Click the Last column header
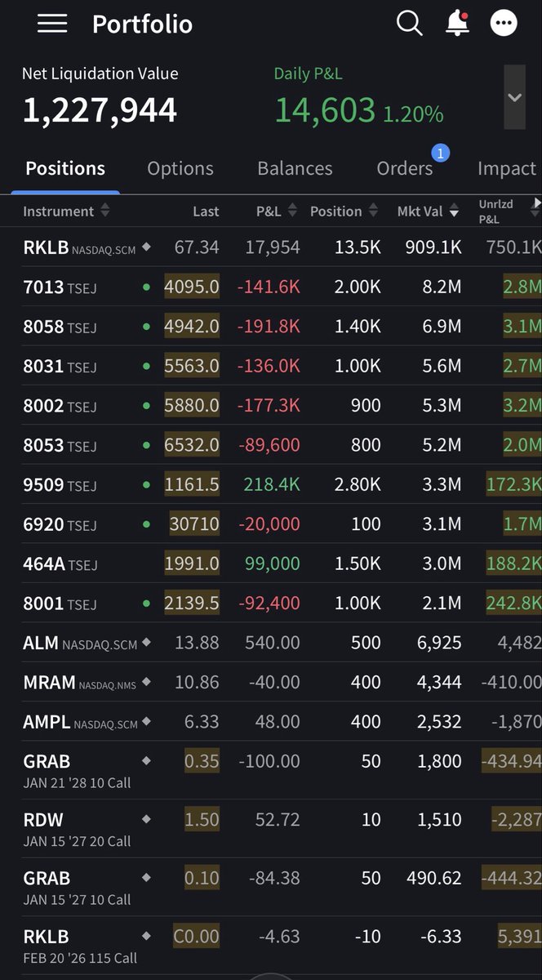 pos(206,211)
